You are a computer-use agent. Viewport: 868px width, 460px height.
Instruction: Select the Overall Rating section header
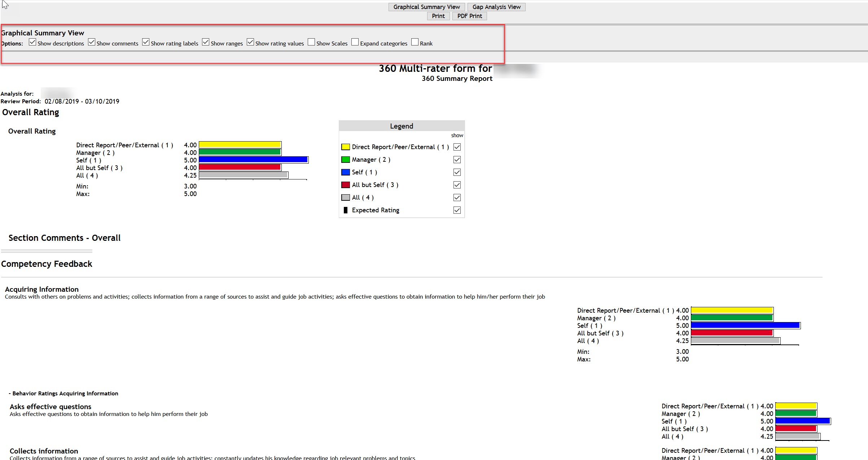coord(30,112)
